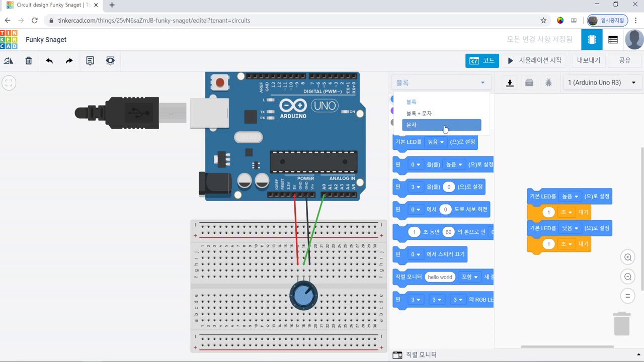The height and width of the screenshot is (362, 644).
Task: Open the Arduino Uno R3 board selector
Action: [602, 82]
